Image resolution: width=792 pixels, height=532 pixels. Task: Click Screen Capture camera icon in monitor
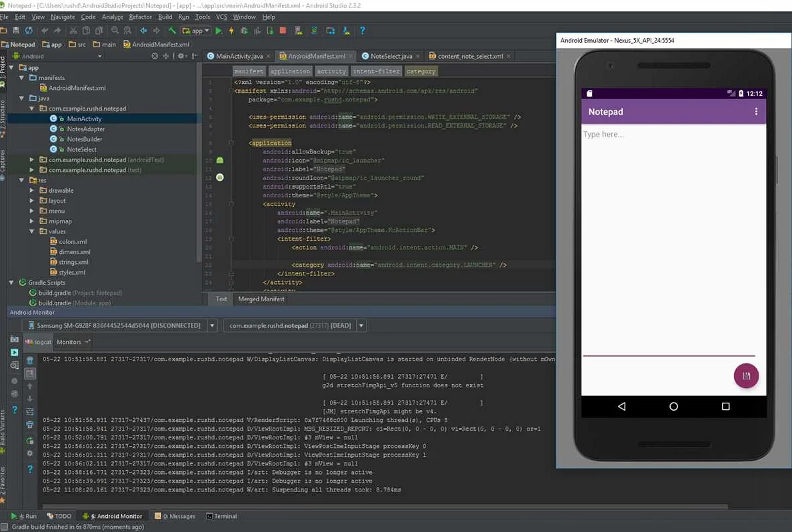pos(15,339)
